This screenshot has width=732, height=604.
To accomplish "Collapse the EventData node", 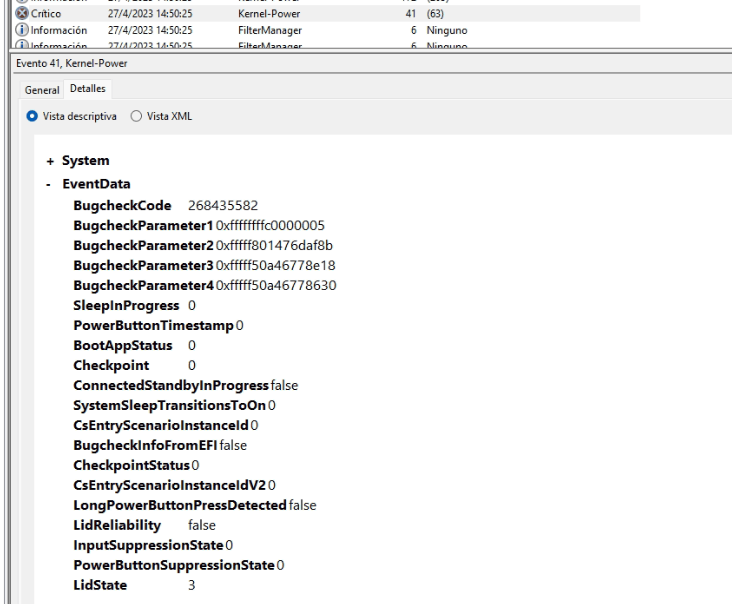I will click(x=49, y=185).
